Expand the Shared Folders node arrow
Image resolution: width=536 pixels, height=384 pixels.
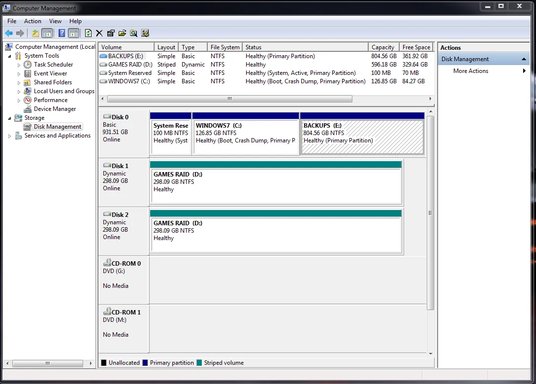point(19,82)
